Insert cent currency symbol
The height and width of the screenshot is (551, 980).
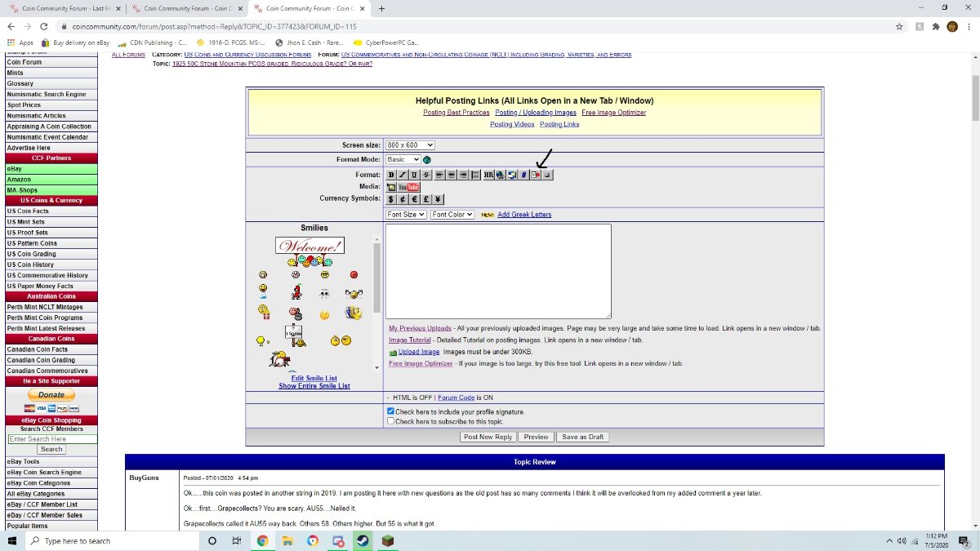403,199
